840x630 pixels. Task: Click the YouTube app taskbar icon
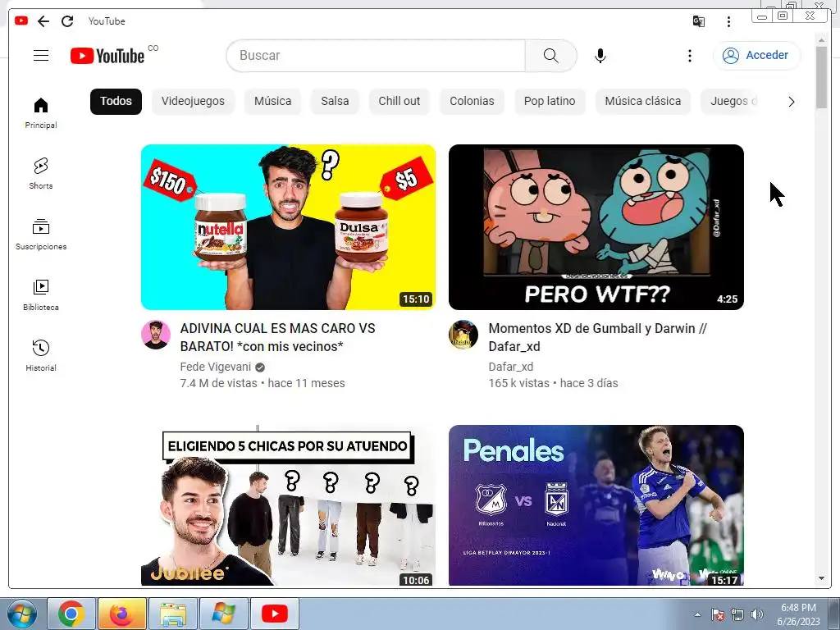click(x=274, y=614)
